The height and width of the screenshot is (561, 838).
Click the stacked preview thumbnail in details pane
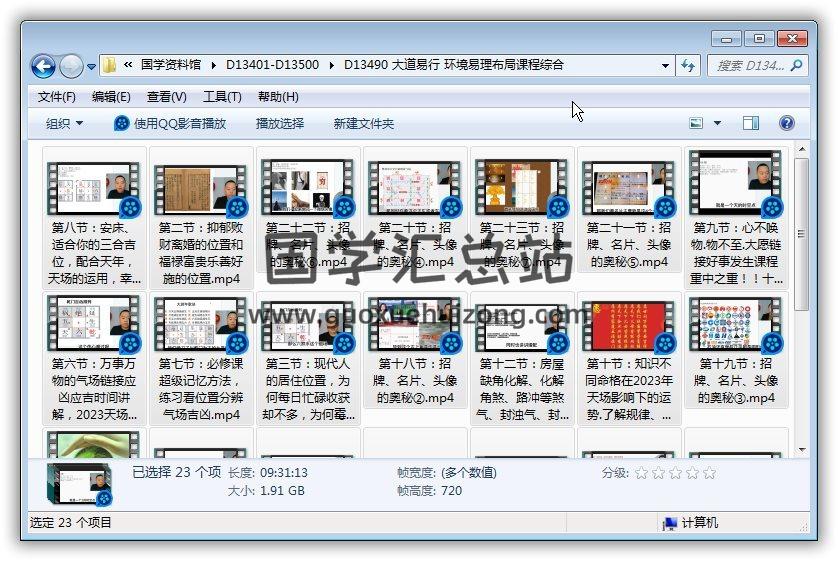[x=80, y=484]
